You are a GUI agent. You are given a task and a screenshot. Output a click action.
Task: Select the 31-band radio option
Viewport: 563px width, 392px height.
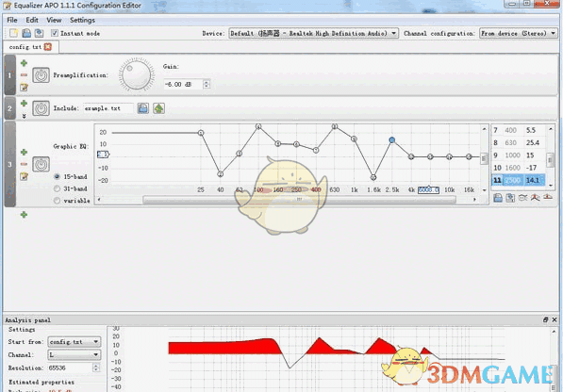pyautogui.click(x=57, y=188)
